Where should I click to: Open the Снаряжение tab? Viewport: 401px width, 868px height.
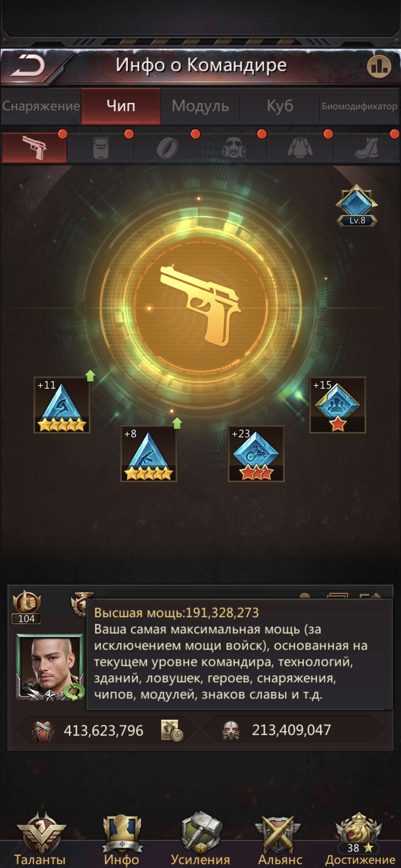pyautogui.click(x=41, y=106)
